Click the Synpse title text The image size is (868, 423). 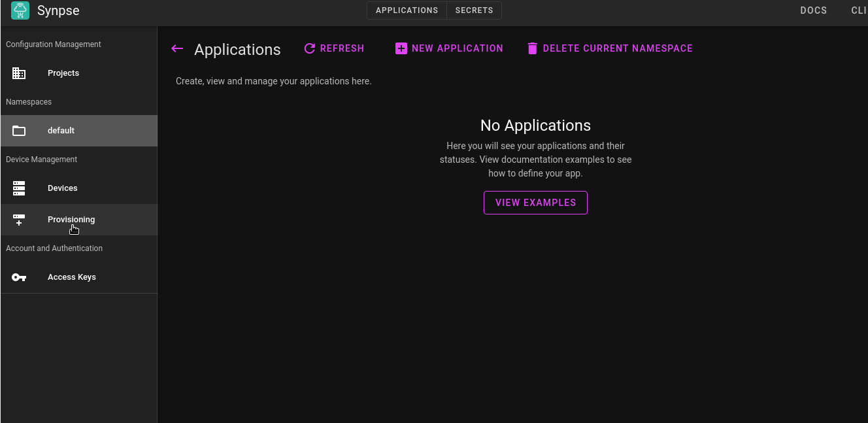coord(58,11)
